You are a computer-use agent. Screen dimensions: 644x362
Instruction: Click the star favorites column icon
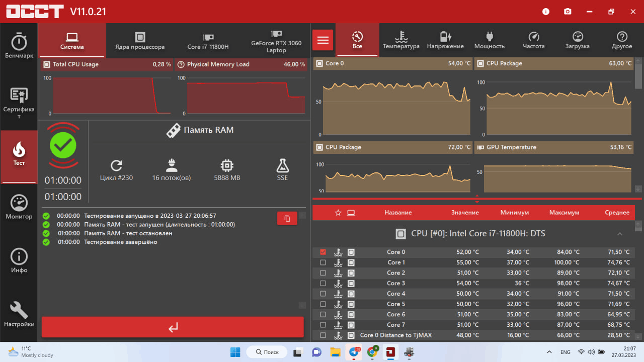coord(338,213)
